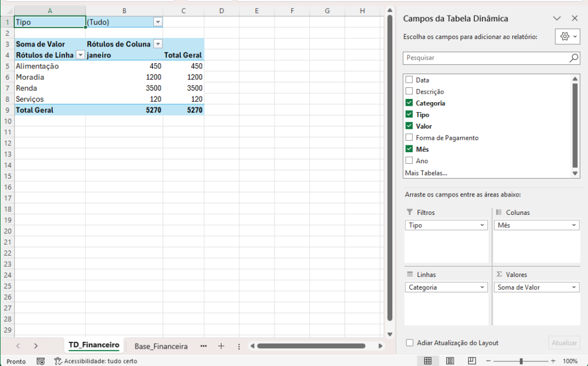
Task: Click the Mais Tabelas link
Action: point(426,172)
